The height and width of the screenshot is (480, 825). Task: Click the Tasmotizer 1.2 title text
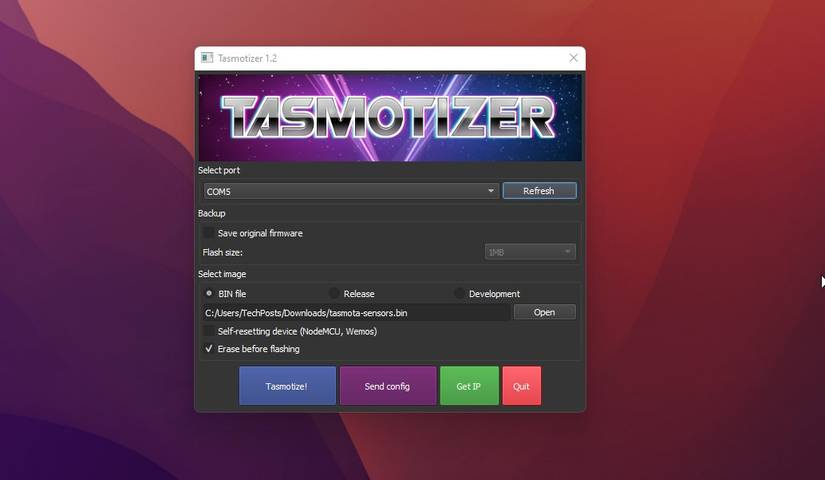coord(247,58)
